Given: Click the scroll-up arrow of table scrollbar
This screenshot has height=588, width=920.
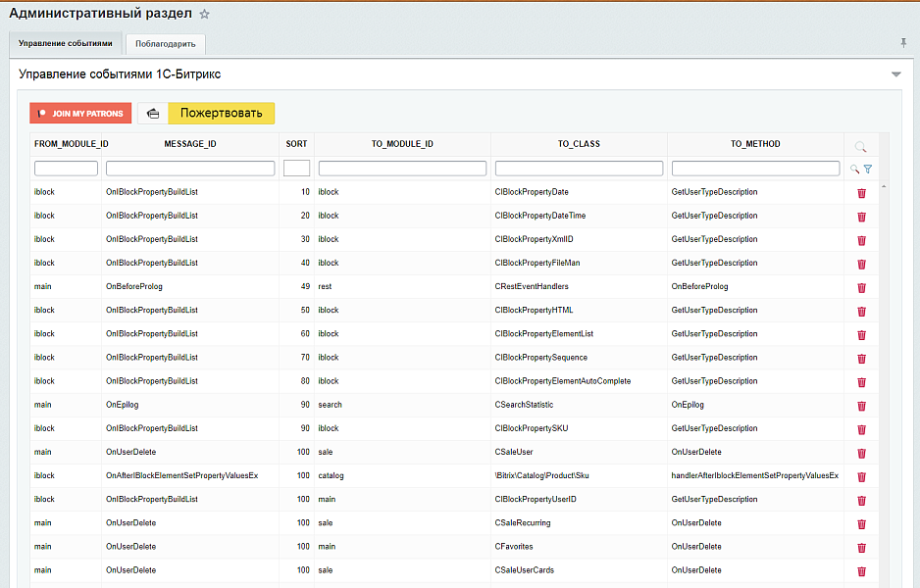Looking at the screenshot, I should (x=884, y=186).
